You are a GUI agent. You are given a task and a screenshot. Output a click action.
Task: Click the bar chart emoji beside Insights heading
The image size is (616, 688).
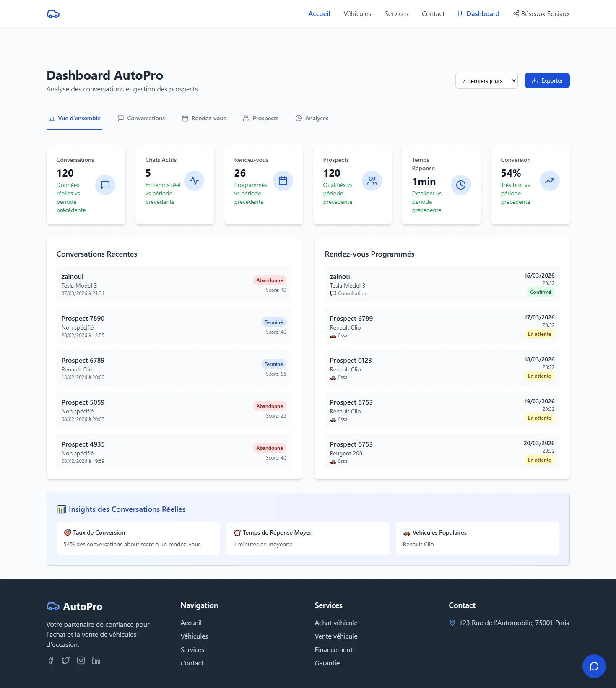(62, 509)
